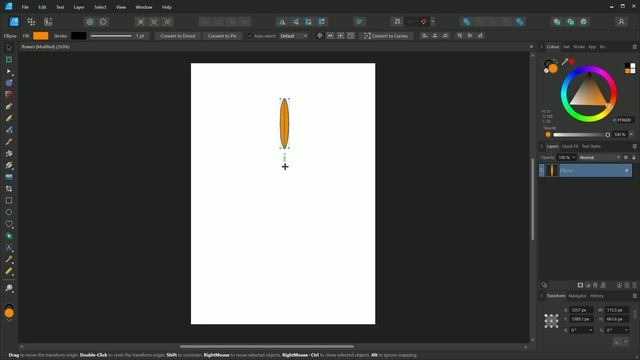Screen dimensions: 640x360
Task: Select the Vector Brush tool
Action: click(x=9, y=142)
